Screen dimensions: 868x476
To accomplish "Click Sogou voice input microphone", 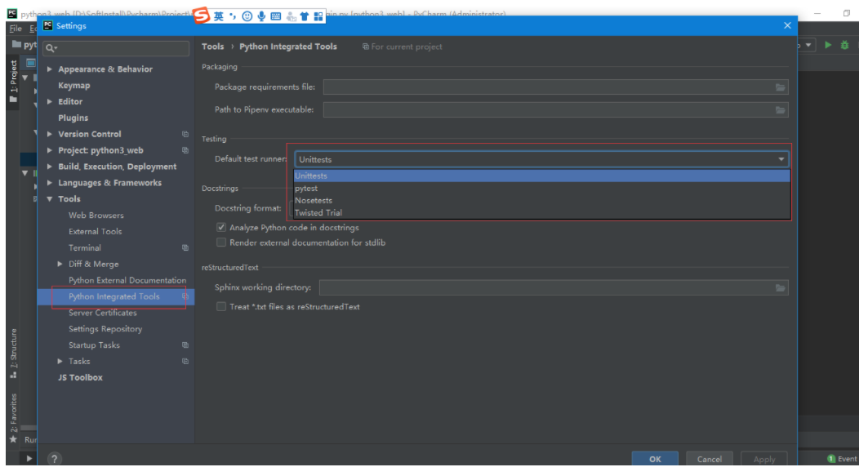I will [x=261, y=16].
